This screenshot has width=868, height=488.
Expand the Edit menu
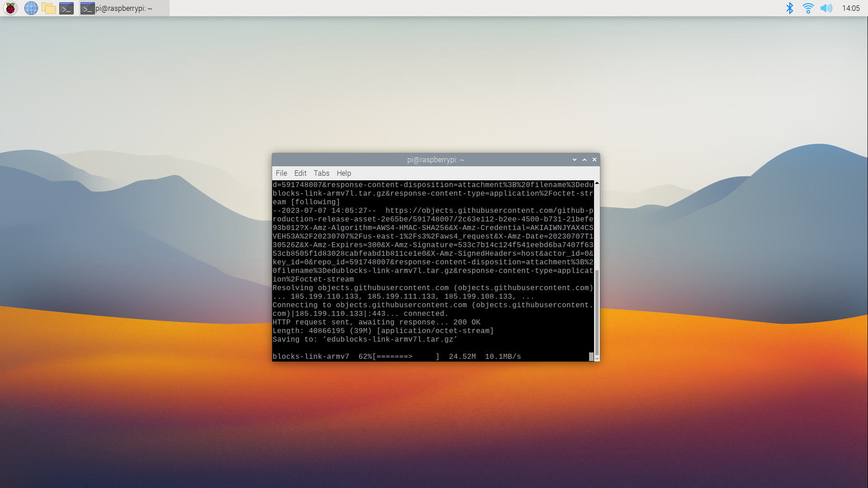[300, 173]
